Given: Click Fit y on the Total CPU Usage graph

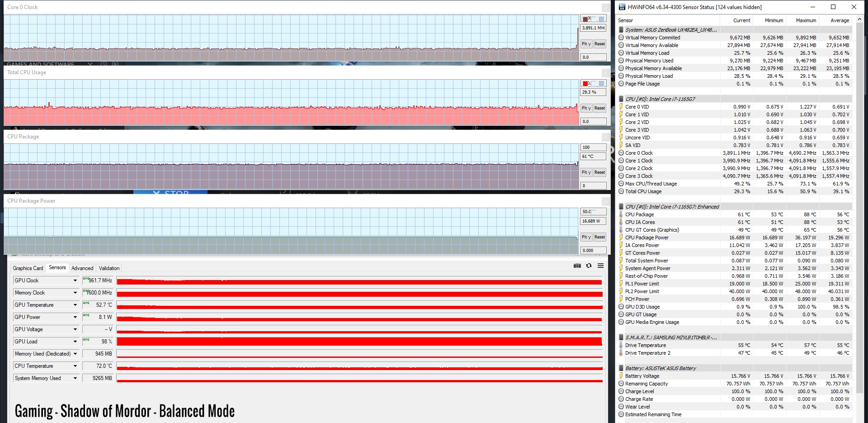Looking at the screenshot, I should coord(586,108).
